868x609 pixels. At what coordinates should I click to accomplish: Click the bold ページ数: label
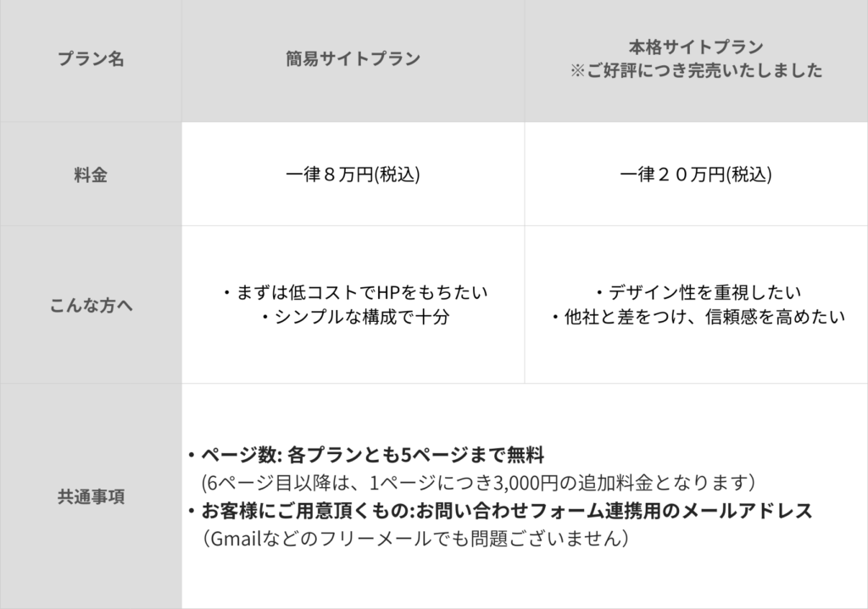tap(242, 455)
